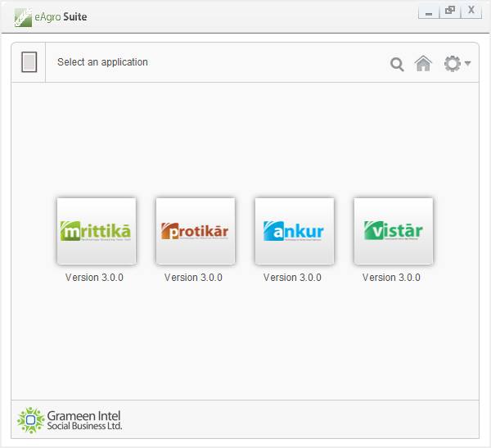Expand the dropdown arrow beside the gear

[x=467, y=63]
